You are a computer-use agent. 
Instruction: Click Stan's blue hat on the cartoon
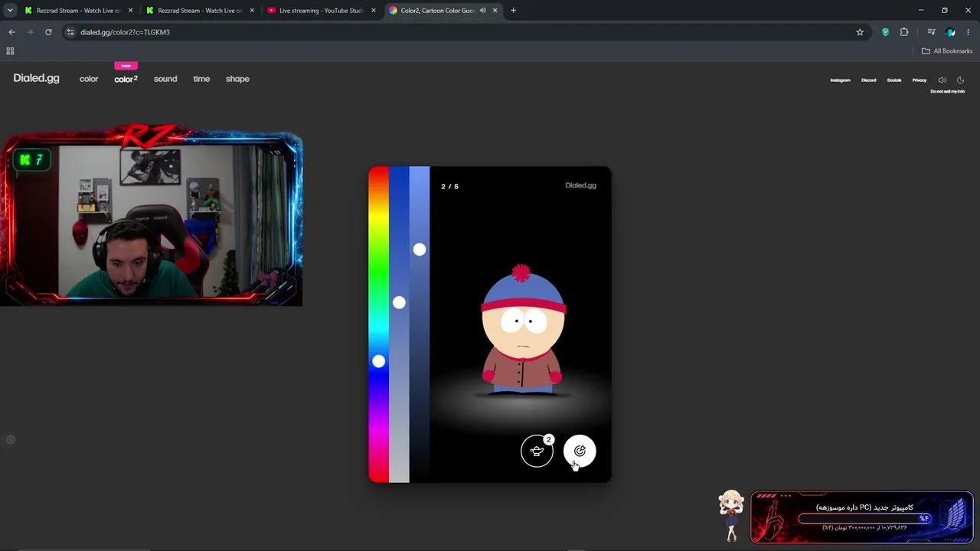524,289
